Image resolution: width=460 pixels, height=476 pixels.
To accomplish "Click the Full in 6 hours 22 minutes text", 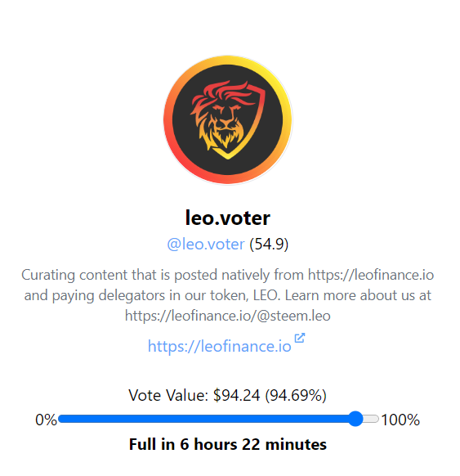I will 228,444.
